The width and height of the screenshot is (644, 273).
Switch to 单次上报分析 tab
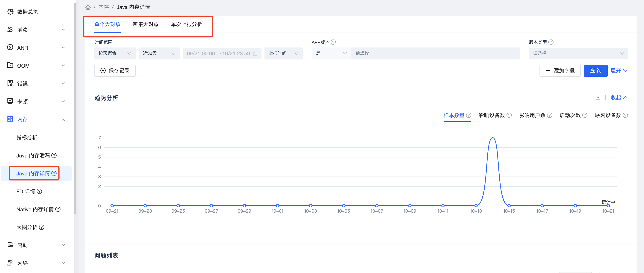[186, 24]
